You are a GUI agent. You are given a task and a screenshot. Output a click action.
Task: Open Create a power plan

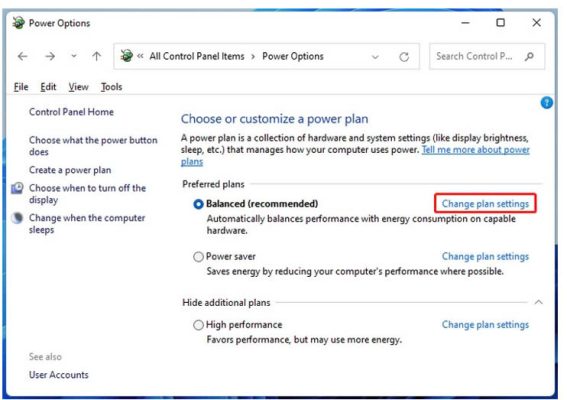coord(70,170)
